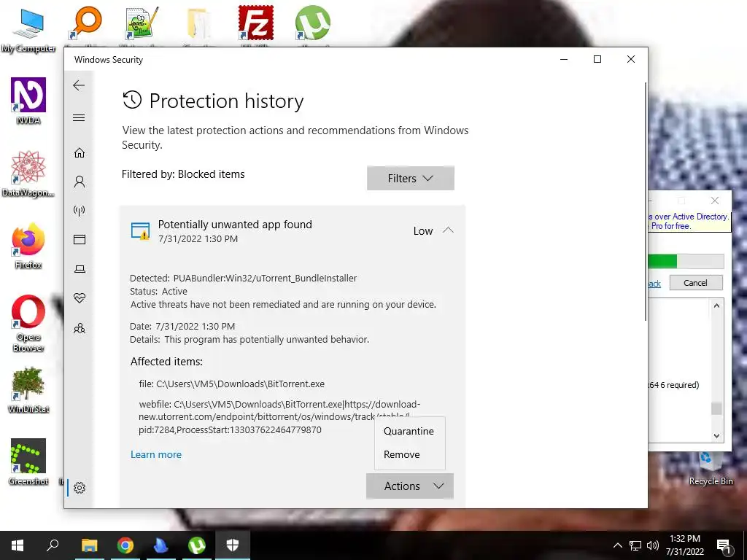Launch Opera Browser from the desktop
Viewport: 747px width, 560px height.
pyautogui.click(x=28, y=323)
